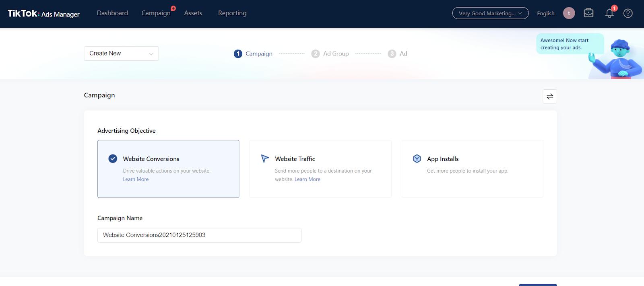Expand the Create New dropdown

(121, 53)
